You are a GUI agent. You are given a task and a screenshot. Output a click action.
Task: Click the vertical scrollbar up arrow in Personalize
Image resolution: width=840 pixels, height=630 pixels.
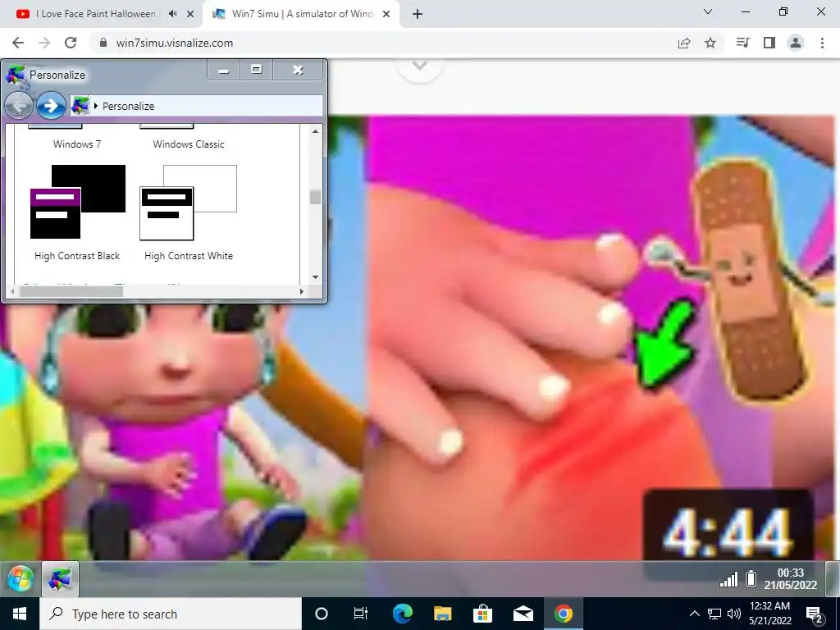[x=315, y=131]
